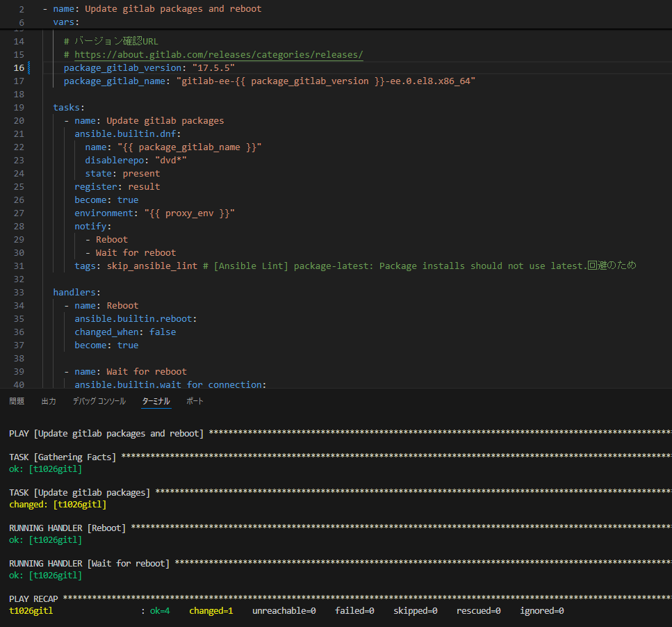This screenshot has height=627, width=672.
Task: Click the sticky 'vars:' header line
Action: click(66, 22)
